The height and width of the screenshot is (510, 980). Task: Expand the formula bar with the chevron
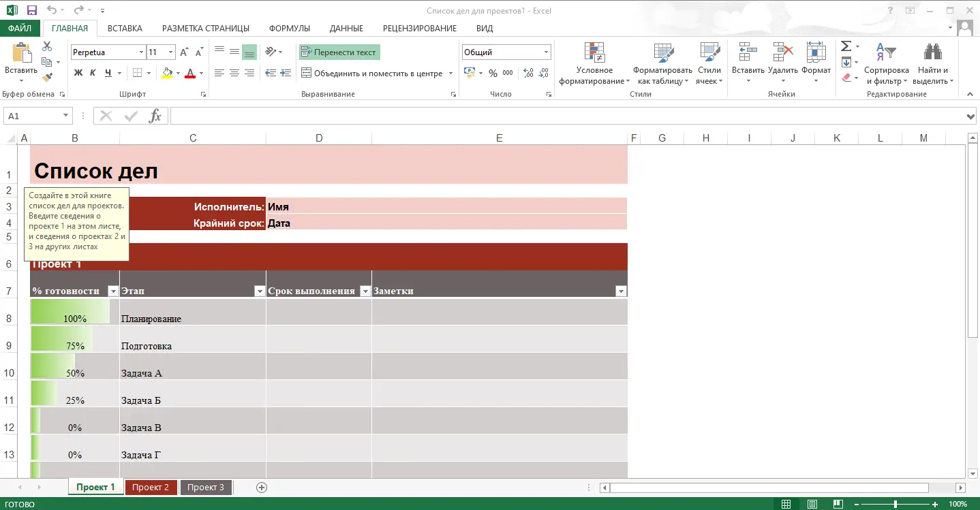[972, 116]
